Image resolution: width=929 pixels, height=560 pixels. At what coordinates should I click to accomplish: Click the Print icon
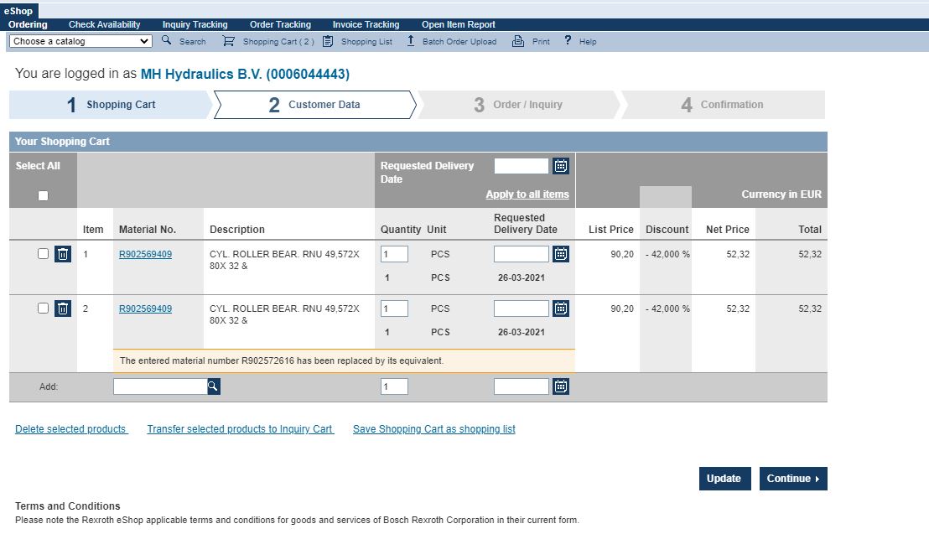518,41
